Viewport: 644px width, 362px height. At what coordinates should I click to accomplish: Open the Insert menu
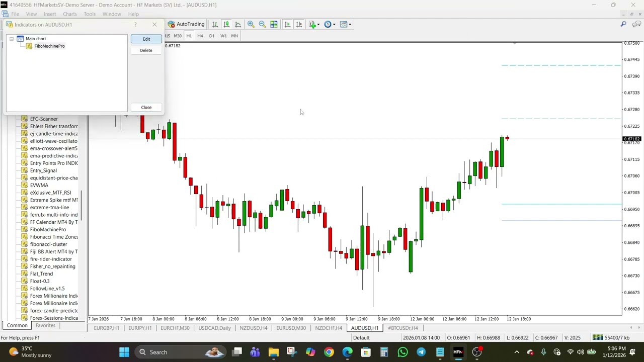pyautogui.click(x=50, y=14)
